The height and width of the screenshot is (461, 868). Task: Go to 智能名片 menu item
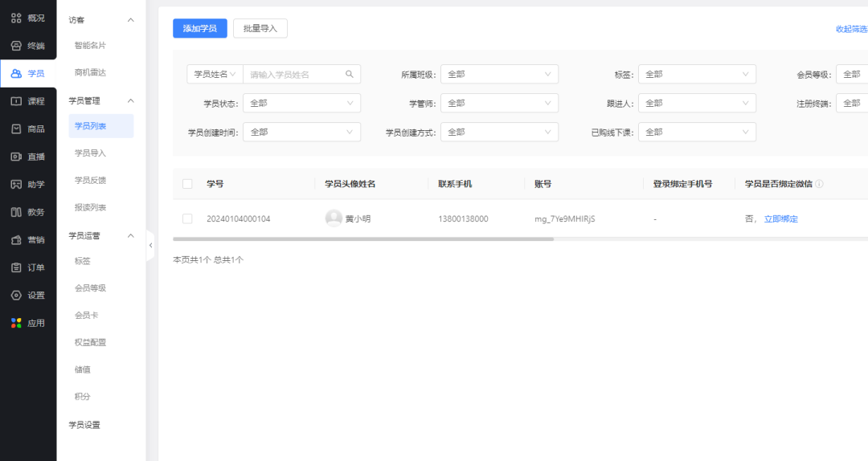90,46
